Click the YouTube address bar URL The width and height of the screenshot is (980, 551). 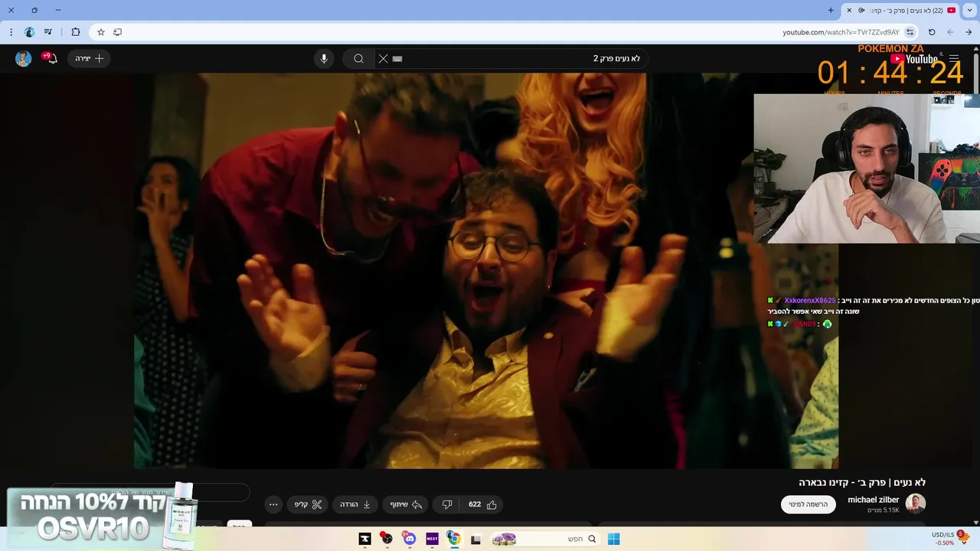point(841,32)
